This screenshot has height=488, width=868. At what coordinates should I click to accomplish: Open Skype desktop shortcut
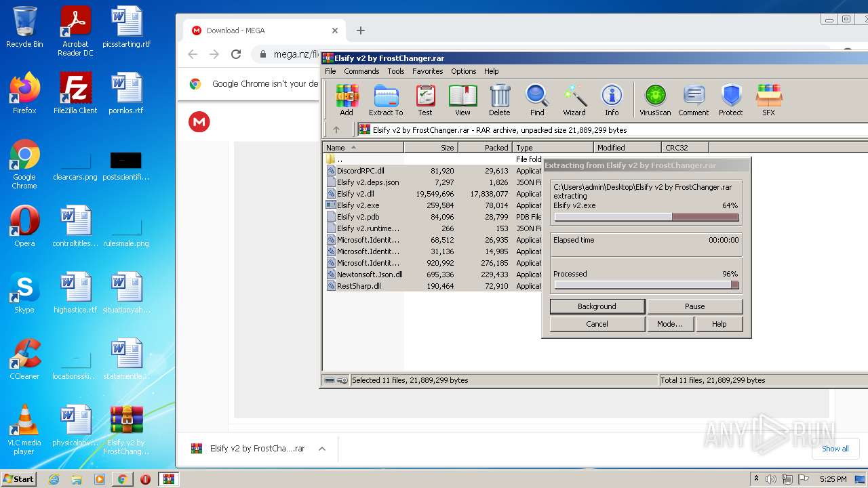click(24, 293)
